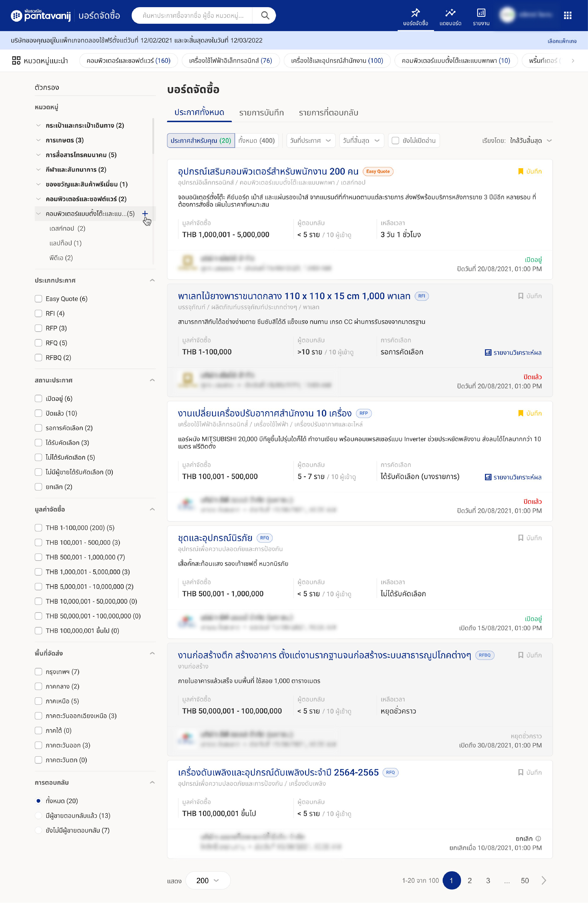Open อุปกรณ์เสริมคอมพิวเตอร์สำหรับพนักงาน 200 คน post
The height and width of the screenshot is (903, 588).
tap(268, 171)
